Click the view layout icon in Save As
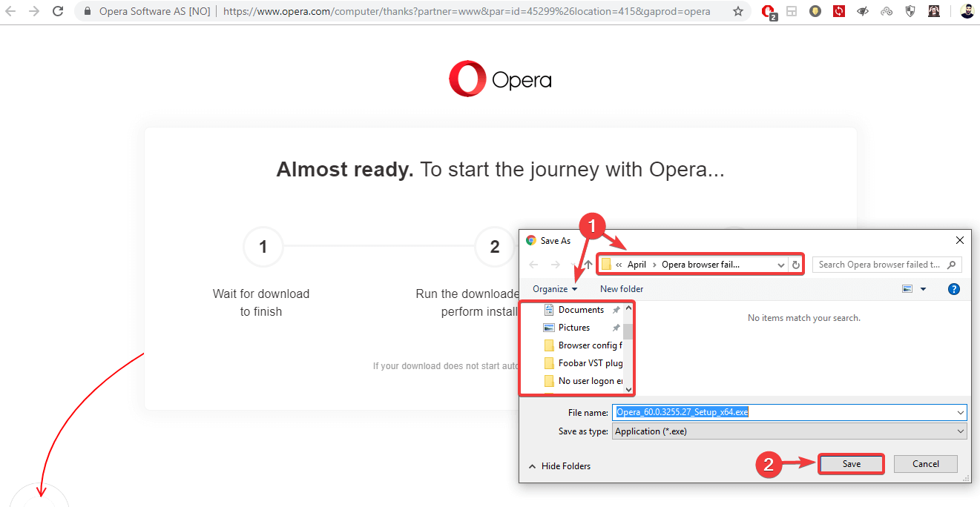This screenshot has width=980, height=507. tap(907, 289)
